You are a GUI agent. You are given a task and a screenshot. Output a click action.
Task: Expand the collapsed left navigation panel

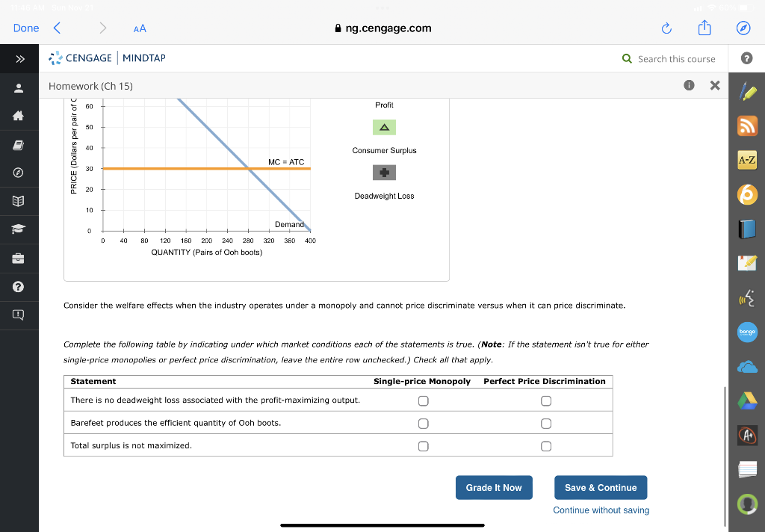tap(19, 59)
